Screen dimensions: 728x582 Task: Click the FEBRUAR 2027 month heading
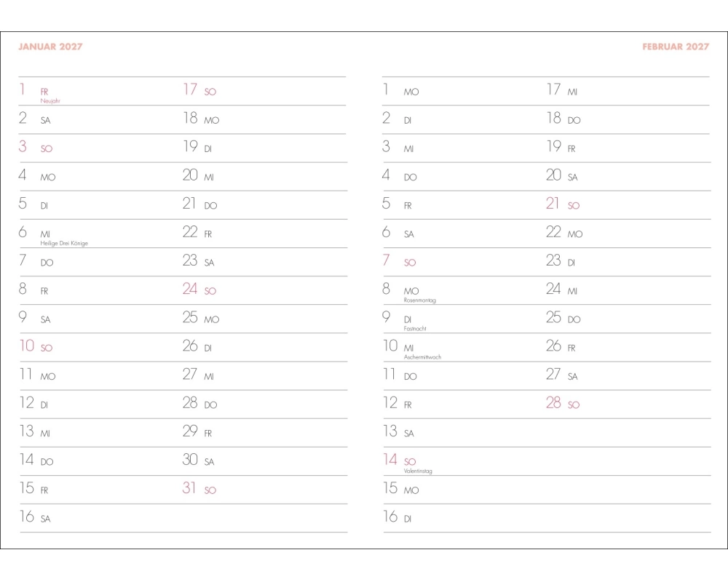(x=676, y=47)
